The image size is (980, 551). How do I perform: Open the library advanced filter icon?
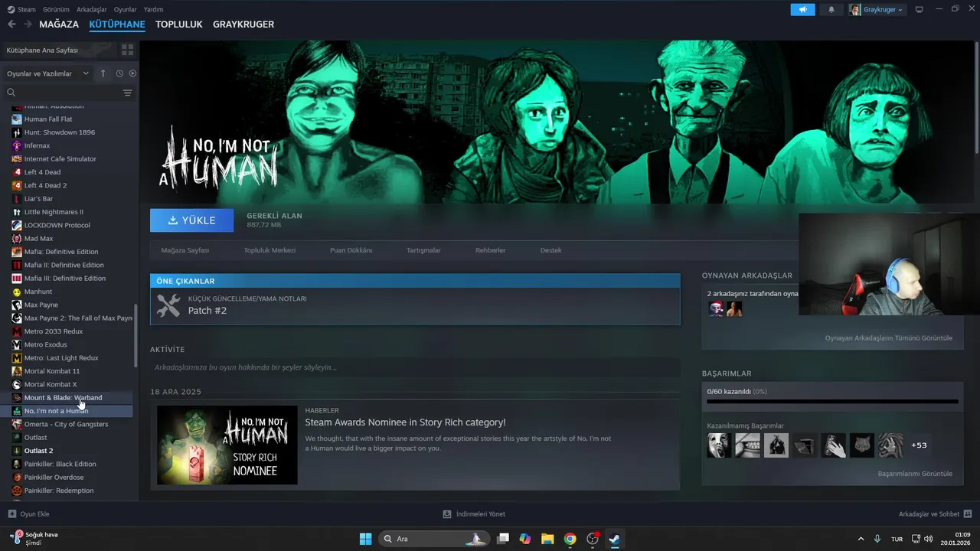click(x=127, y=93)
